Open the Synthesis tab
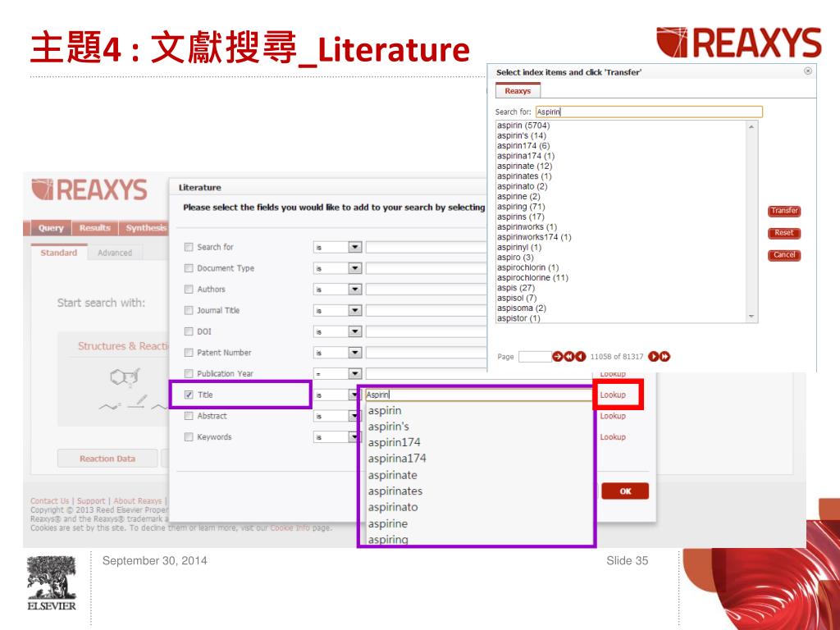The height and width of the screenshot is (630, 840). [x=144, y=228]
